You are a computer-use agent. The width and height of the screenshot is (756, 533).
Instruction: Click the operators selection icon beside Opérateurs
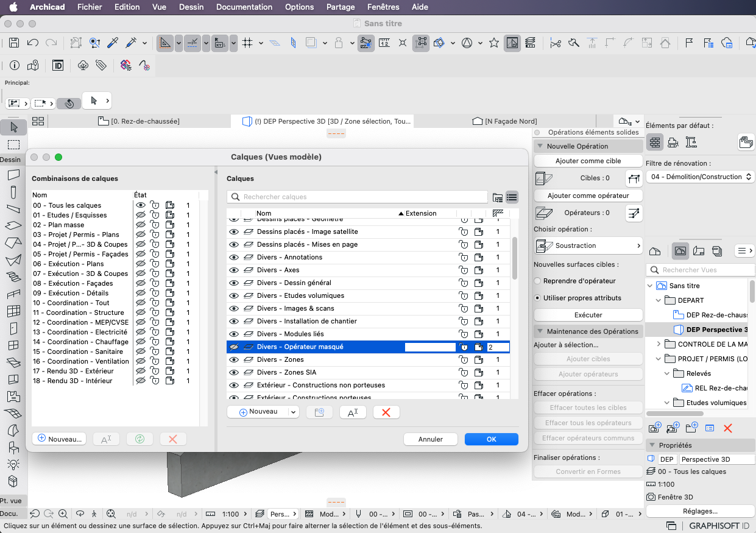[634, 213]
